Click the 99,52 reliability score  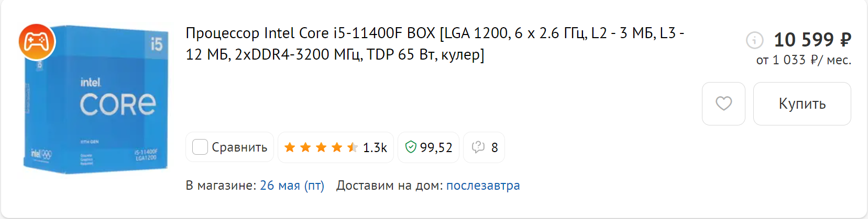(436, 148)
